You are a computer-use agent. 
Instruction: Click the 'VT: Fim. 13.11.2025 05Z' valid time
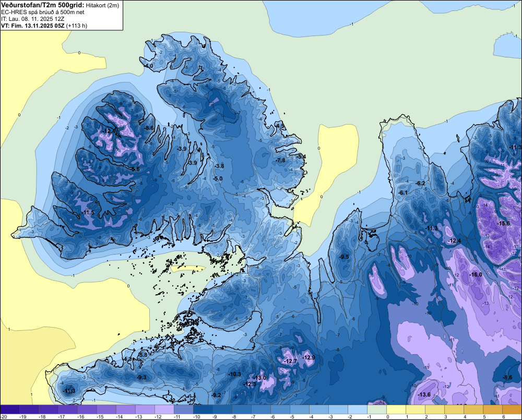pyautogui.click(x=32, y=26)
